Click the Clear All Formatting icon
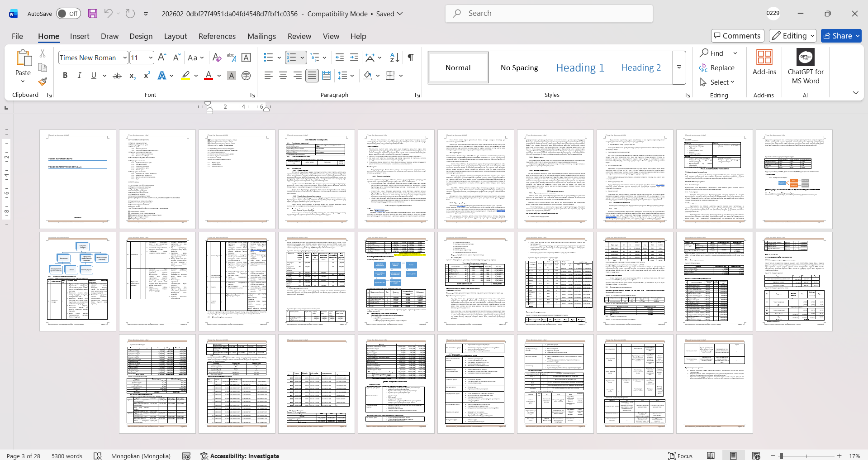868x460 pixels. click(217, 57)
